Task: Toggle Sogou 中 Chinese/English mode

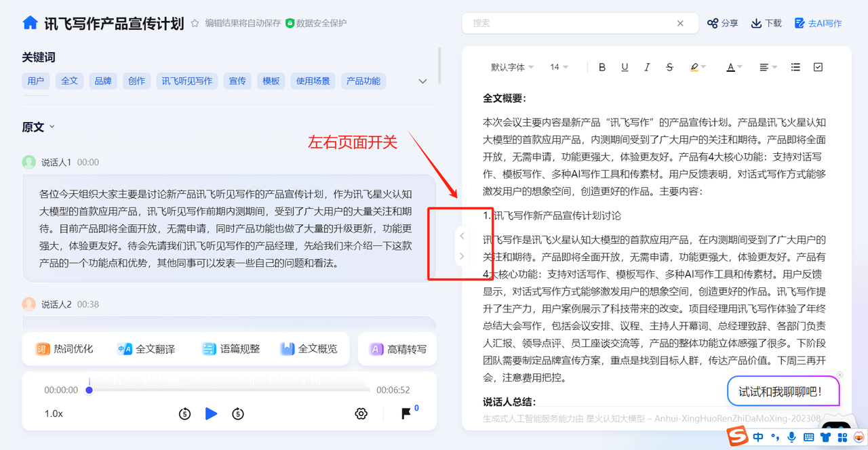Action: point(758,438)
